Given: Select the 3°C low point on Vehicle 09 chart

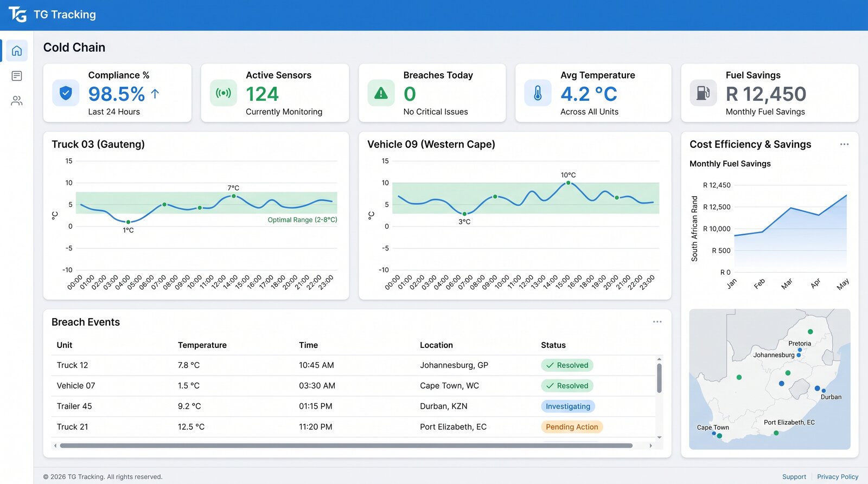Looking at the screenshot, I should click(464, 214).
